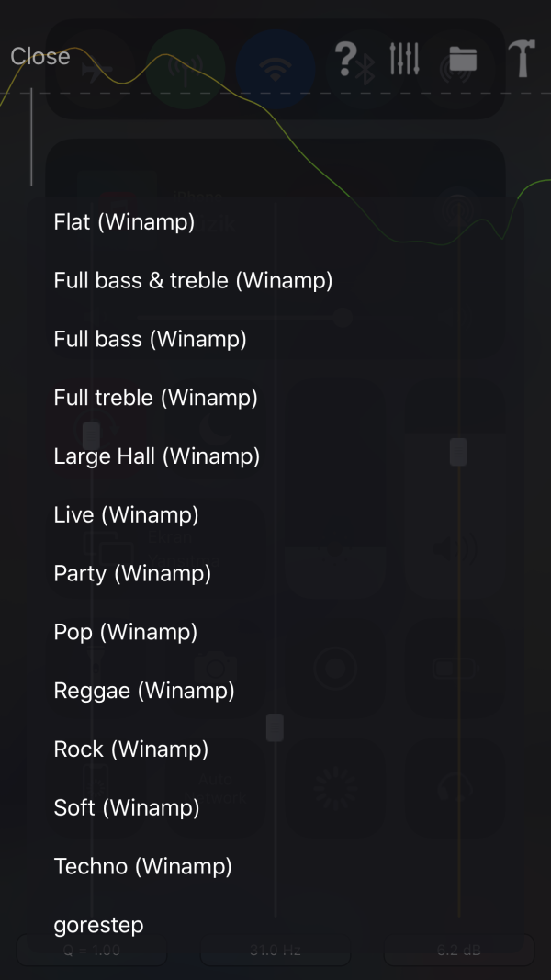Open the equalizer sliders mixer icon
The image size is (551, 980).
pos(404,58)
